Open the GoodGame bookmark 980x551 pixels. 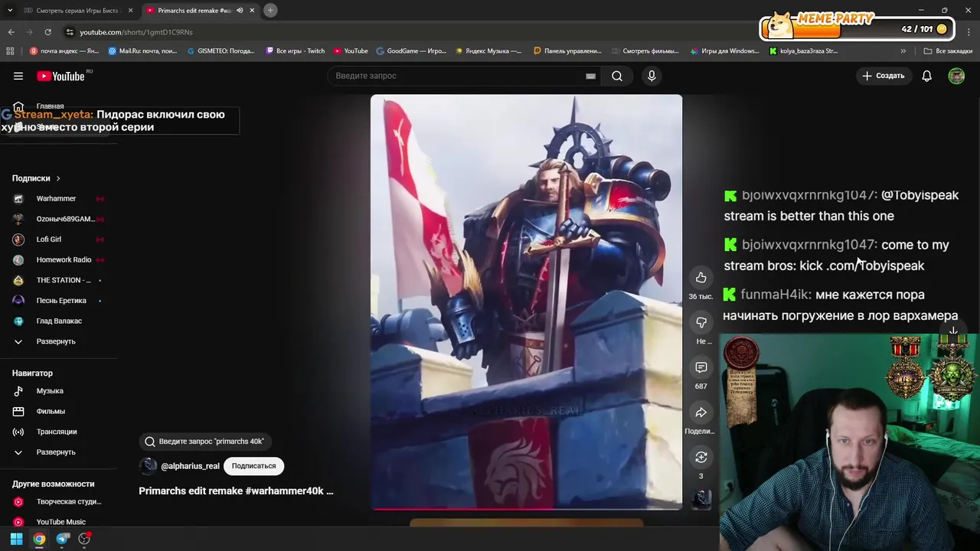tap(411, 51)
